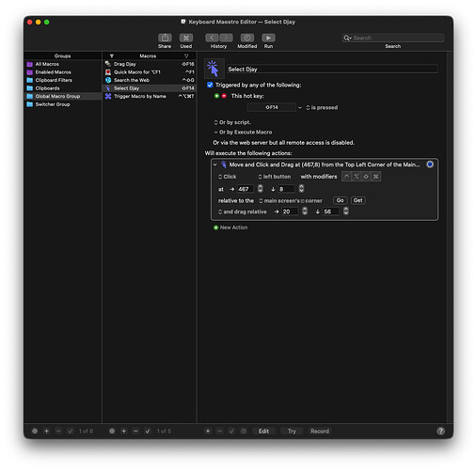Click the drag vertical field 56

tap(331, 211)
